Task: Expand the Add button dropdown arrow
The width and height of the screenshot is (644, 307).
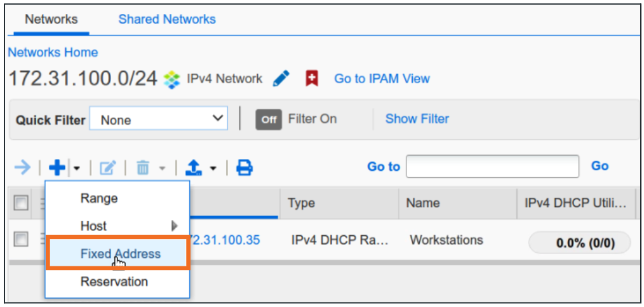Action: pyautogui.click(x=76, y=168)
